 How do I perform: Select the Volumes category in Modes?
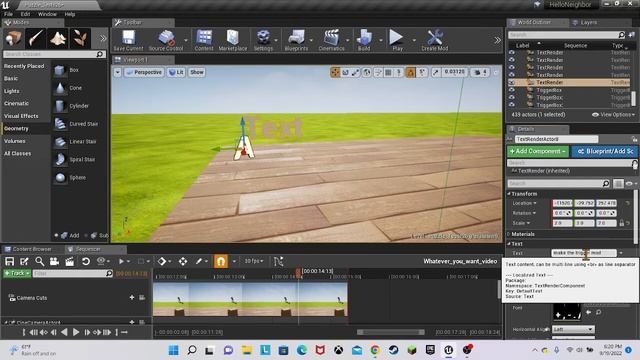[15, 141]
